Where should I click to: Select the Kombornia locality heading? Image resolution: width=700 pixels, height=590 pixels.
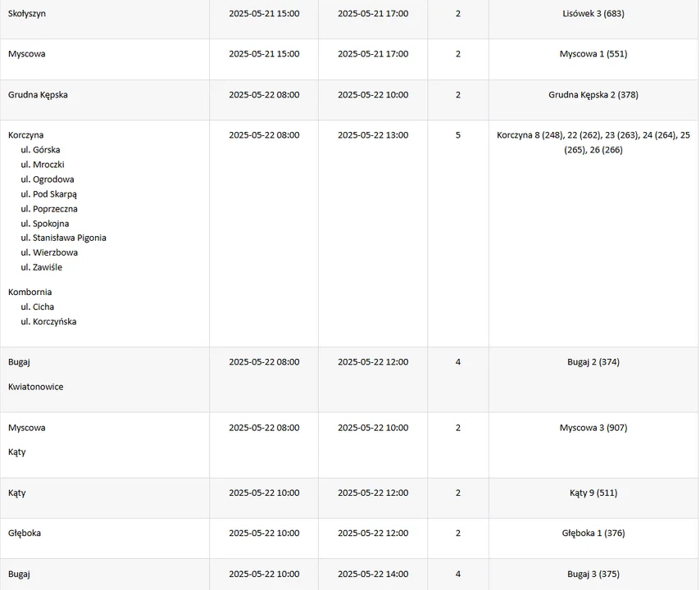tap(30, 292)
